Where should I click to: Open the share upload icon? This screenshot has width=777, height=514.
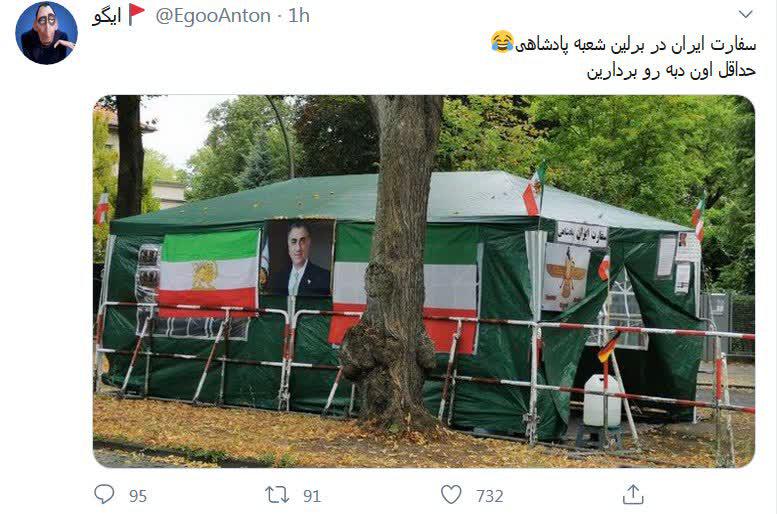coord(633,494)
